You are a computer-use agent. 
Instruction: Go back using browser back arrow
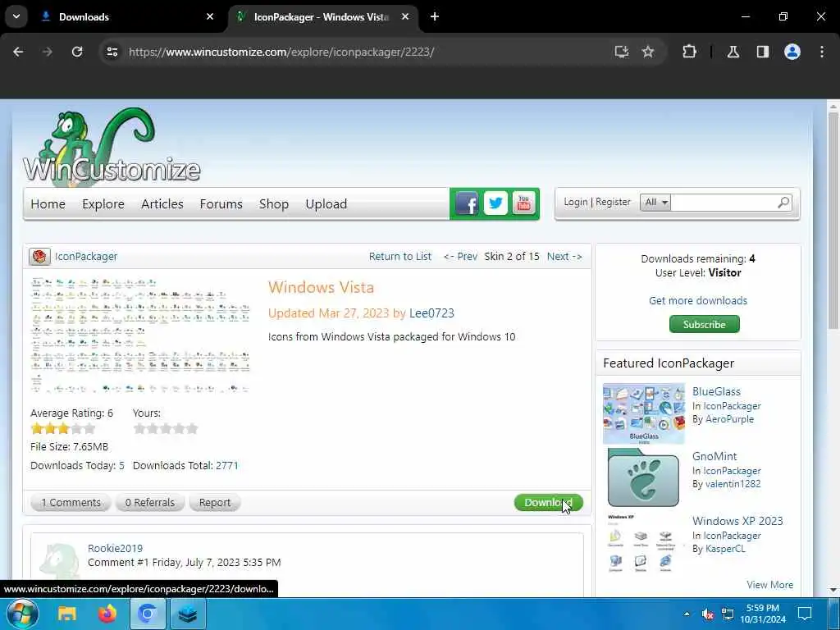(18, 52)
